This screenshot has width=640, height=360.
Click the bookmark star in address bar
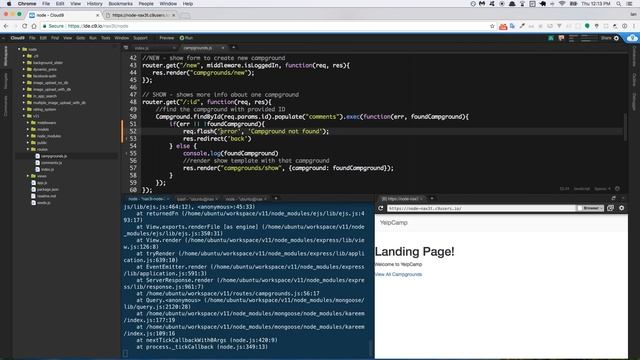492,26
